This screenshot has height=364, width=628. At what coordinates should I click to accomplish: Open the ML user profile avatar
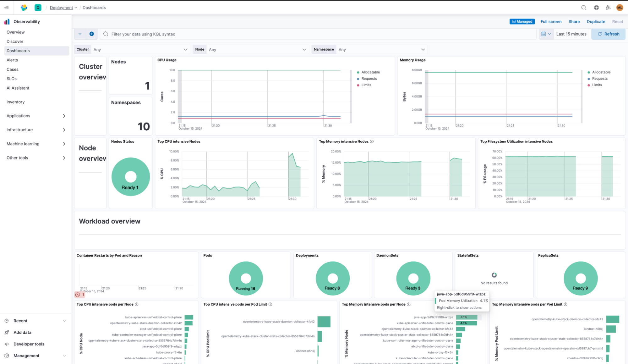tap(620, 8)
